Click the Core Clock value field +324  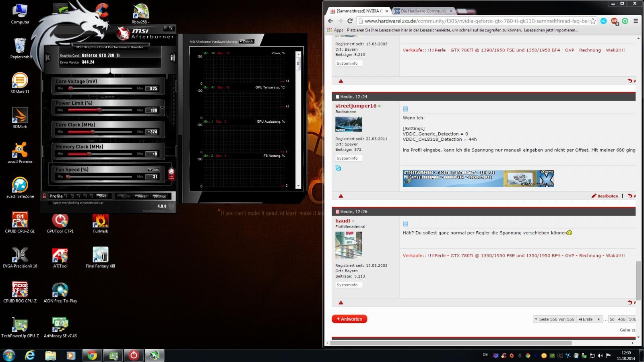[x=152, y=132]
